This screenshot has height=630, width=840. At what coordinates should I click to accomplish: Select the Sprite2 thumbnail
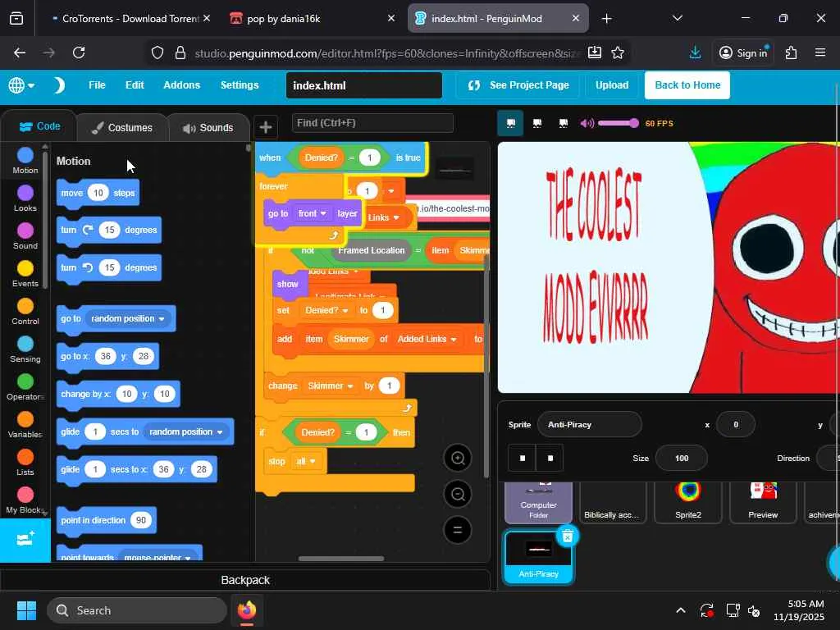(688, 502)
